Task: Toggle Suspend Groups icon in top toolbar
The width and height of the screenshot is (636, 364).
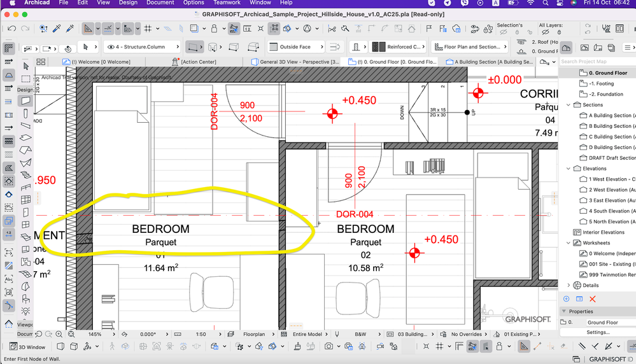Action: (274, 29)
